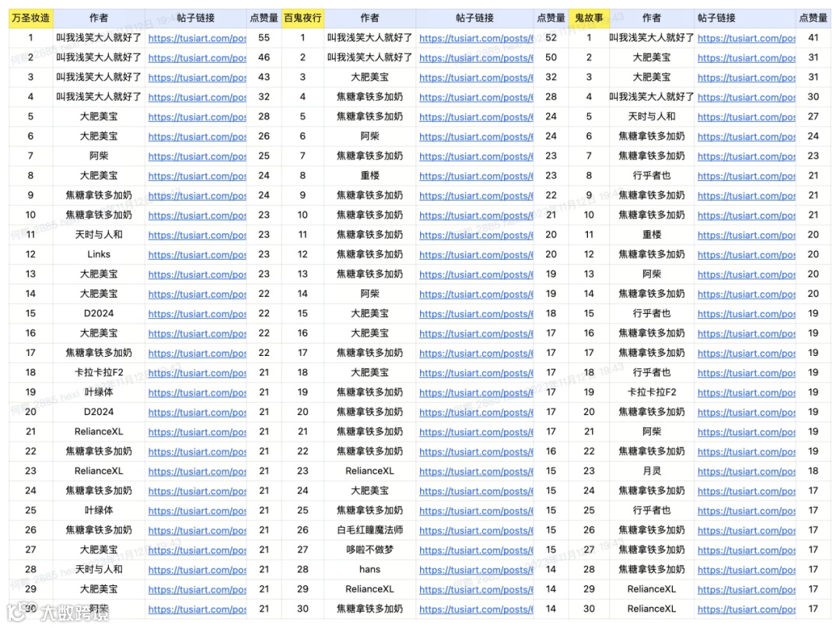Open the 万圣妆造 rank 18 卡拉卡拉F2 post link
840x628 pixels.
coord(197,372)
